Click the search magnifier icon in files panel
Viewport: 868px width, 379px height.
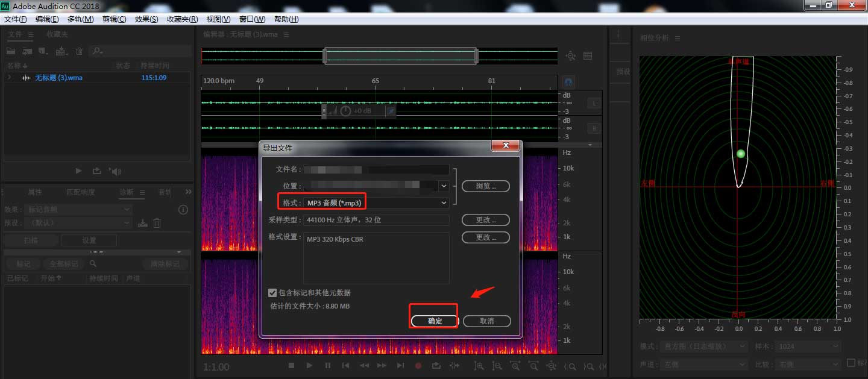point(96,51)
